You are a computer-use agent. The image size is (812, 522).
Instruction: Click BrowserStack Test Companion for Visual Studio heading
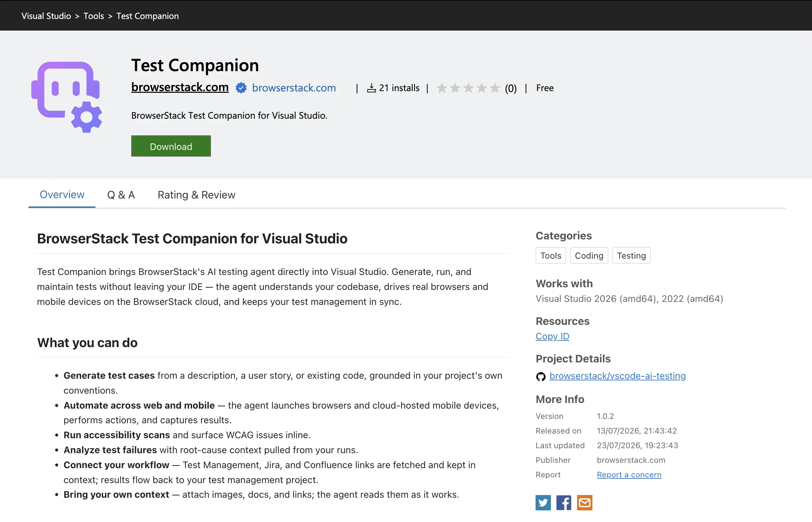pos(192,239)
